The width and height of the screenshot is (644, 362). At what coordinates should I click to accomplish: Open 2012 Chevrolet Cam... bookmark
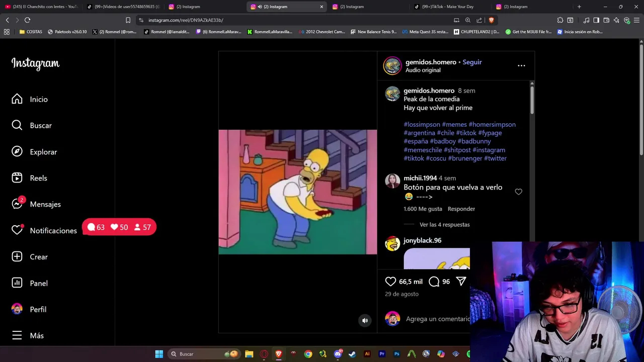(x=321, y=32)
